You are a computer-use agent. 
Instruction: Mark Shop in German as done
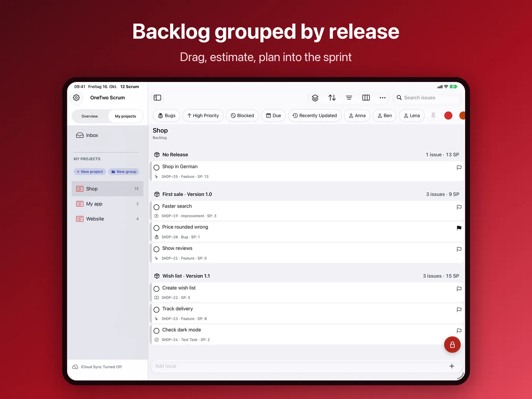(157, 167)
